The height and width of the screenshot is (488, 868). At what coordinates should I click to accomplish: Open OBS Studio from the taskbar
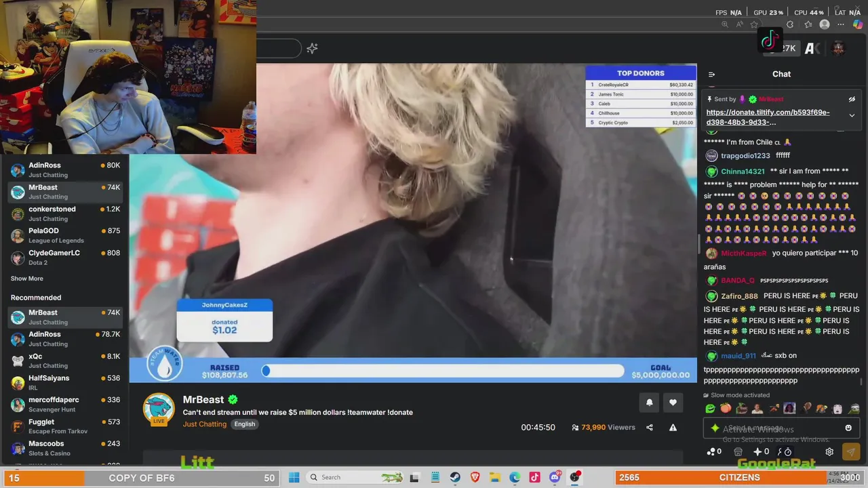coord(575,477)
